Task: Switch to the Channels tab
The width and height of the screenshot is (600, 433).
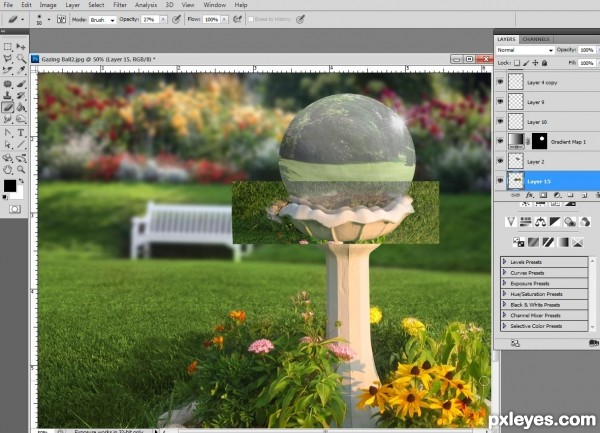Action: (x=536, y=39)
